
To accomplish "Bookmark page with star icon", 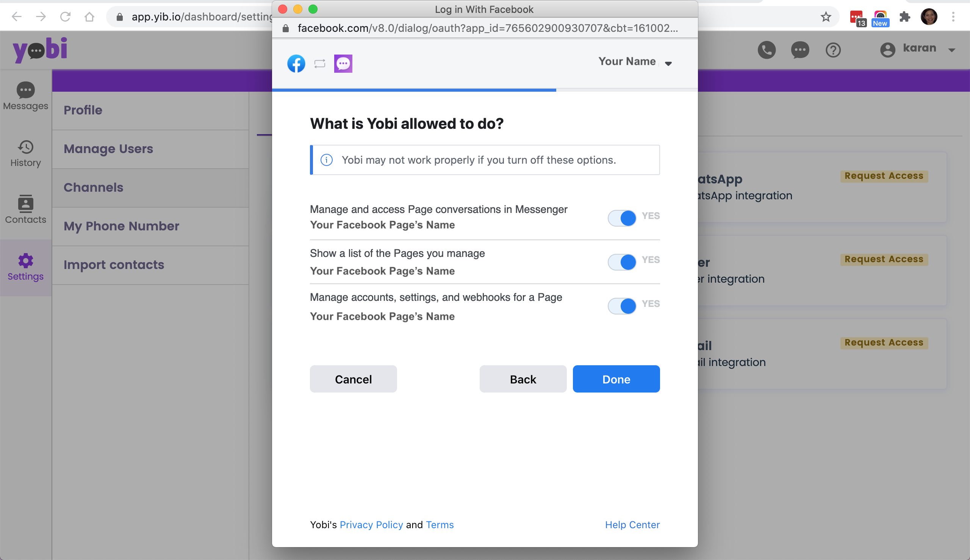I will pyautogui.click(x=826, y=17).
